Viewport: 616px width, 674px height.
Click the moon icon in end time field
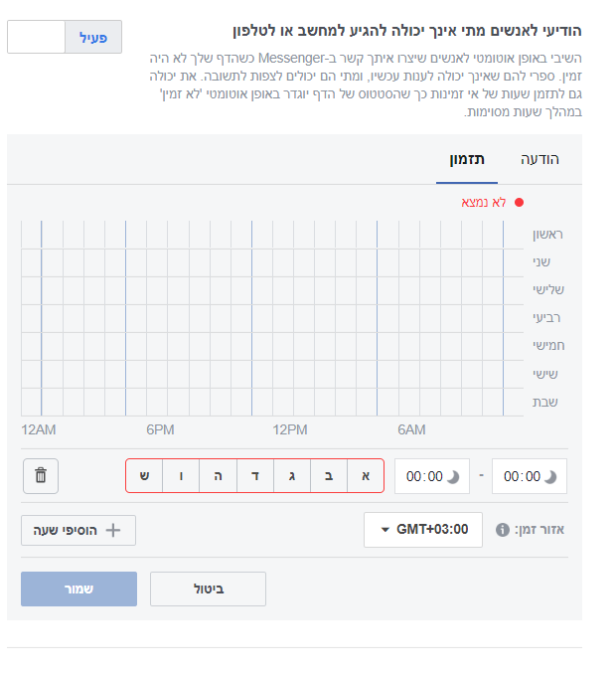(454, 476)
